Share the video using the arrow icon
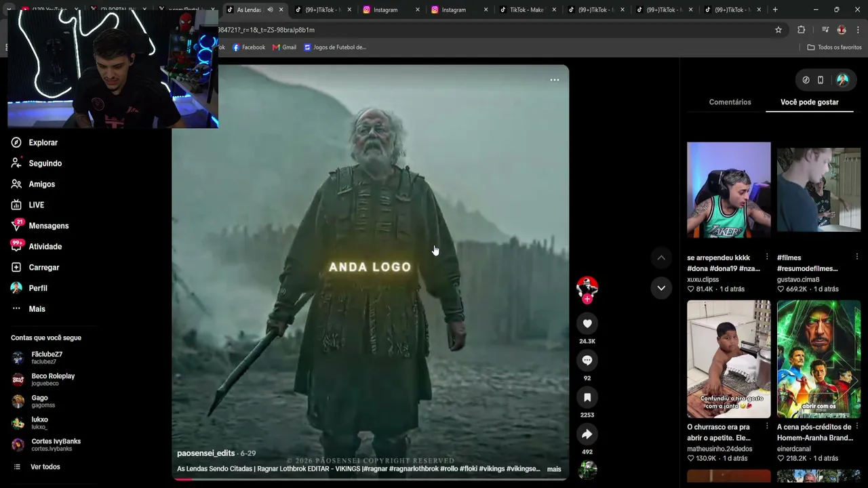The height and width of the screenshot is (488, 868). click(587, 434)
